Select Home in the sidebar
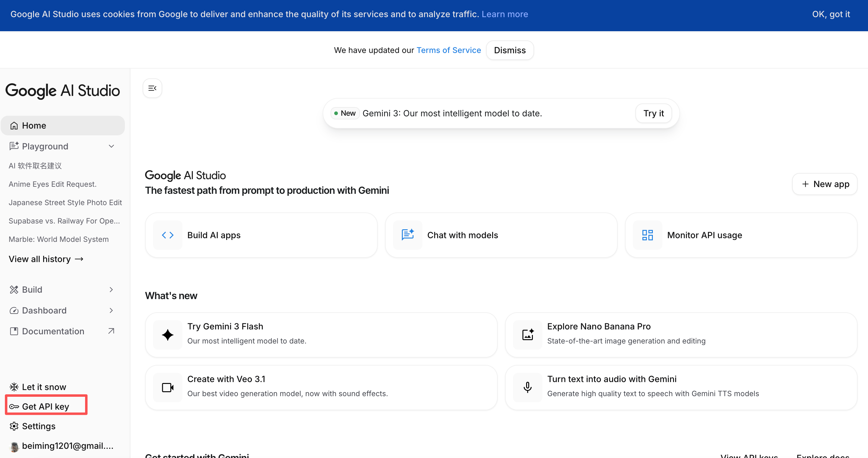This screenshot has height=458, width=868. [x=63, y=126]
